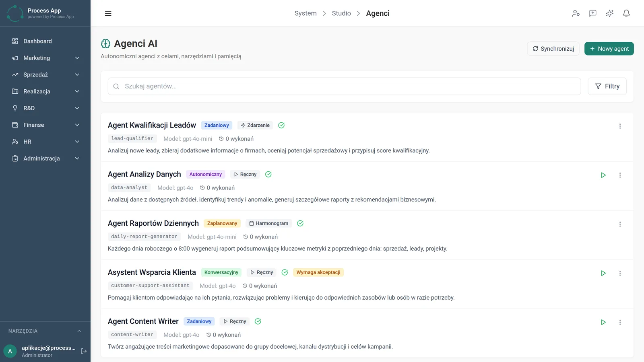The image size is (644, 362).
Task: Expand the Marketing menu chevron
Action: 77,58
